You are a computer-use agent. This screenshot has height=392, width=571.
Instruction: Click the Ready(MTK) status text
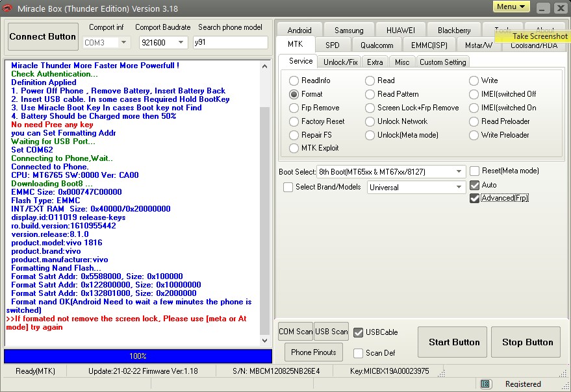pos(35,371)
